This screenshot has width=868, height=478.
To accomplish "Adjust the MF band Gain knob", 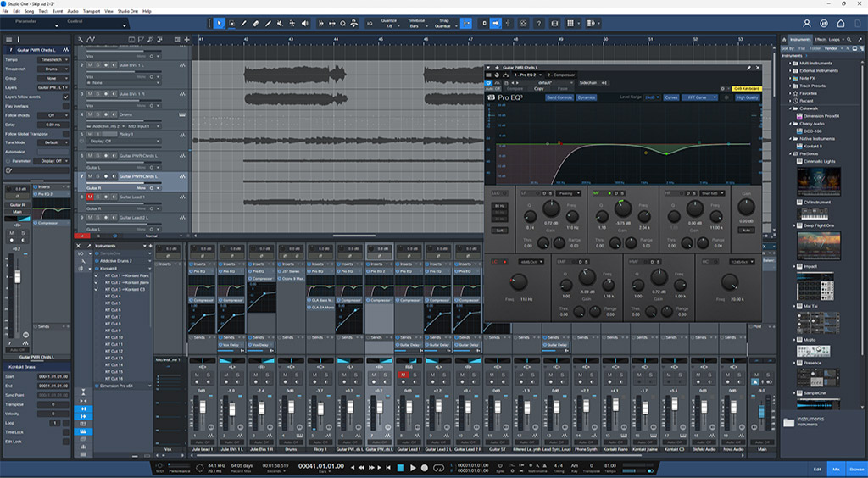I will (x=623, y=208).
